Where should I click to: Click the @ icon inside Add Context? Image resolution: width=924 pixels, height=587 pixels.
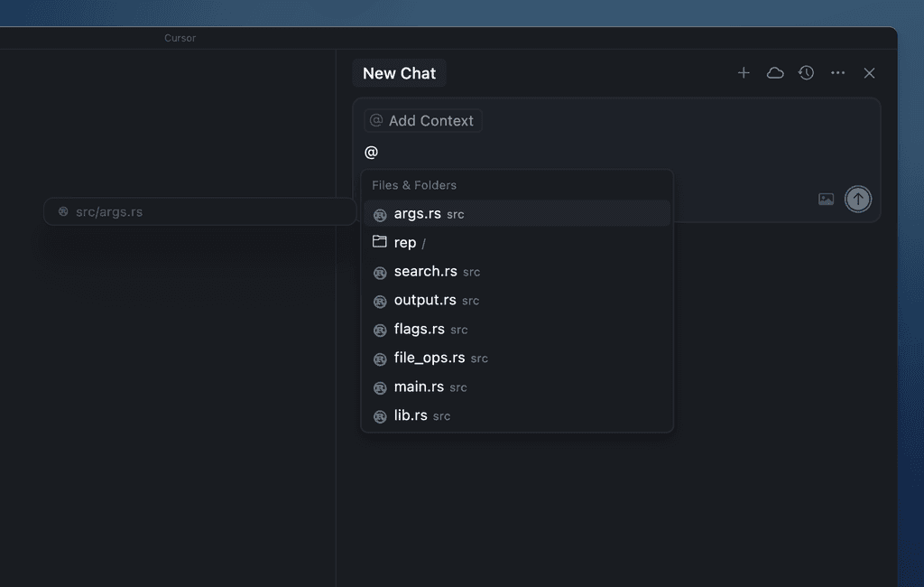coord(375,119)
